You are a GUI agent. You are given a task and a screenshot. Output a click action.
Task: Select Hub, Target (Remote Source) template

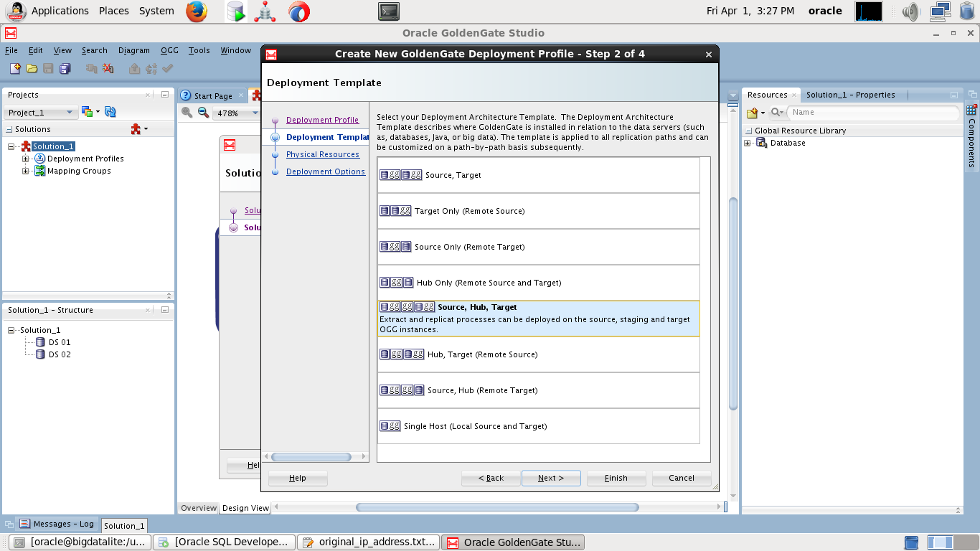point(539,354)
